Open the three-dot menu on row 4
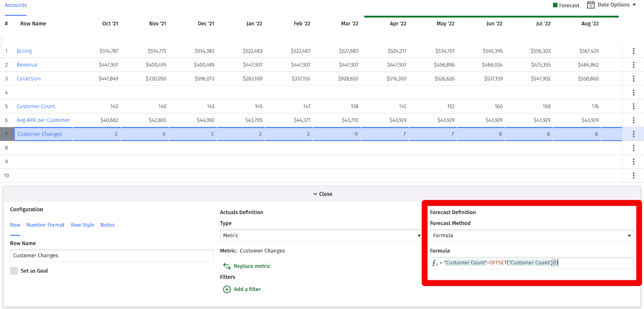644x309 pixels. click(x=634, y=93)
